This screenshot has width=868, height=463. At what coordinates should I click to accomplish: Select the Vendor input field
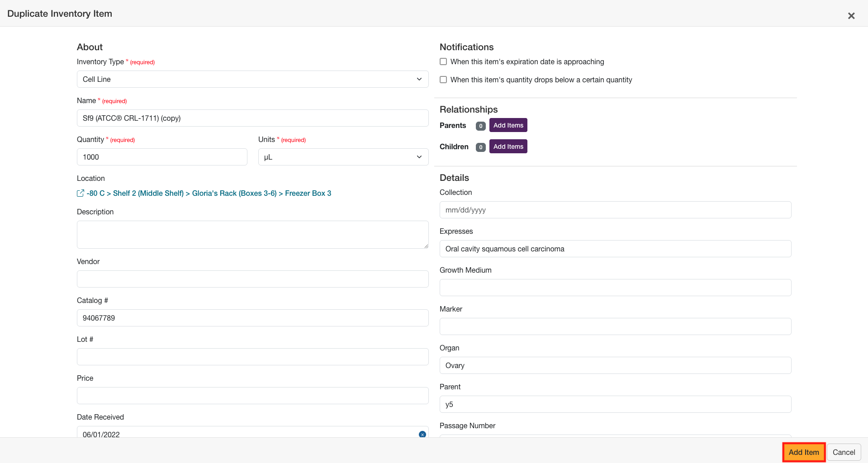pyautogui.click(x=252, y=279)
